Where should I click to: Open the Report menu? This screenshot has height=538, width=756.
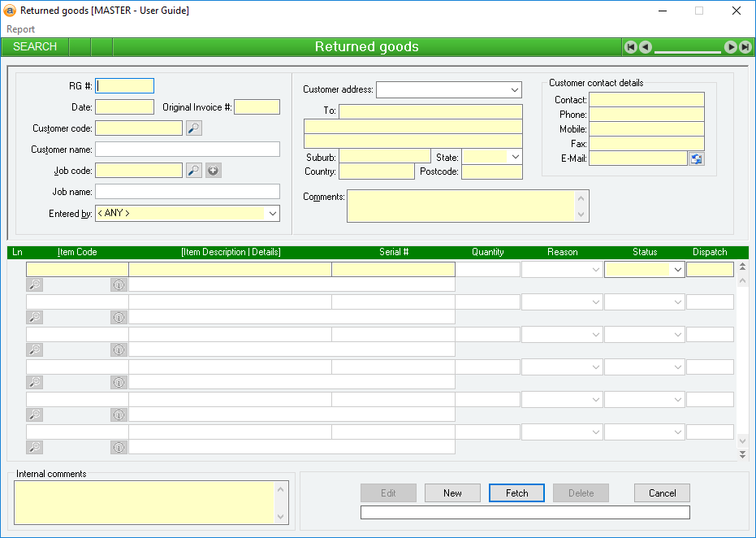click(21, 29)
